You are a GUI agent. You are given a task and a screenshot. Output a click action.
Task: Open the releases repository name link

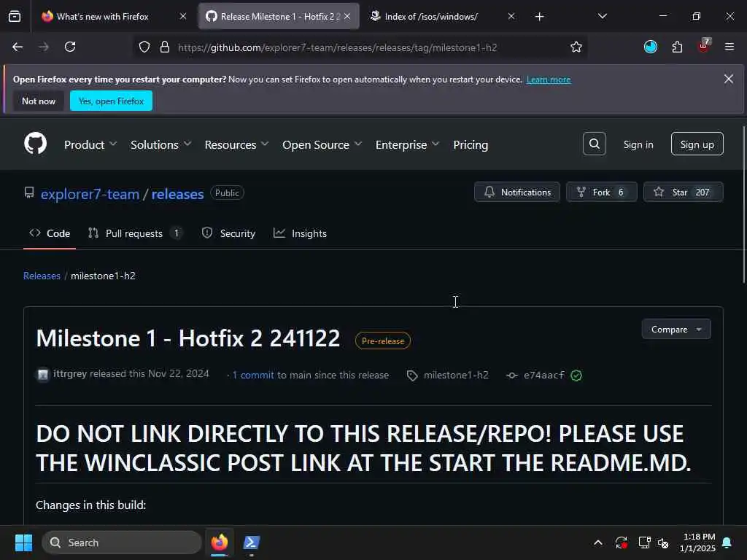tap(177, 194)
